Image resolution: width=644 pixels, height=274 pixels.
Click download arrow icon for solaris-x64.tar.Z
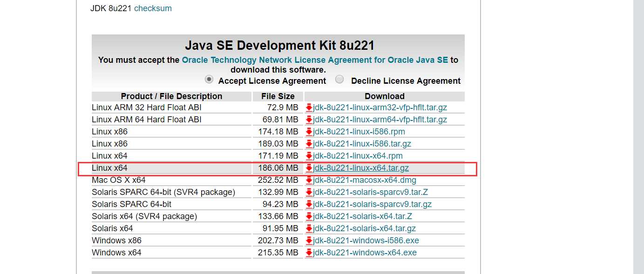point(309,217)
